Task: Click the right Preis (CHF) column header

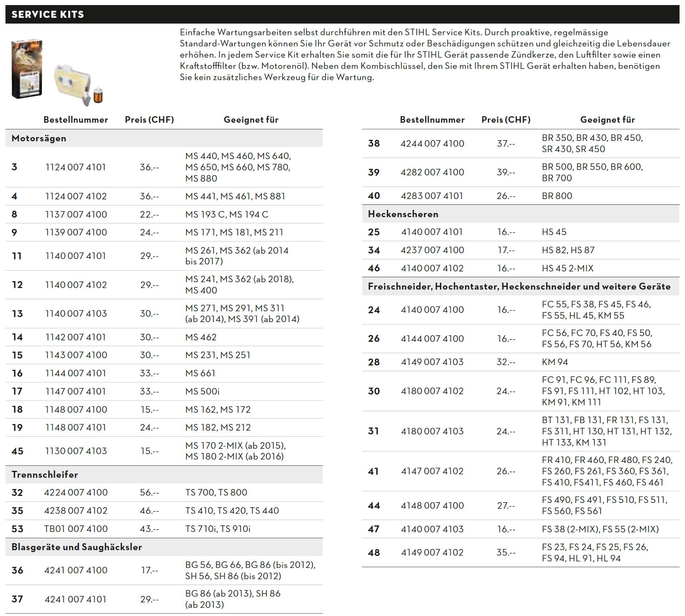Action: [506, 120]
